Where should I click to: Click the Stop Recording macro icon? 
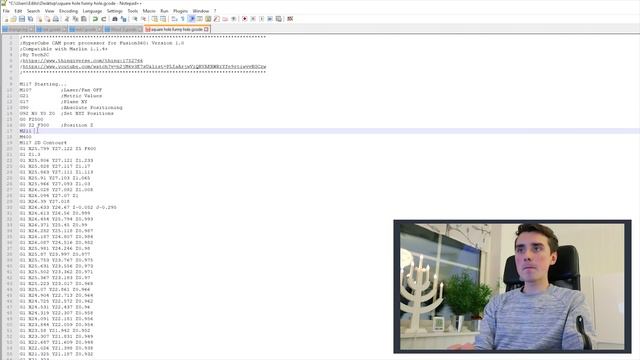(x=253, y=19)
